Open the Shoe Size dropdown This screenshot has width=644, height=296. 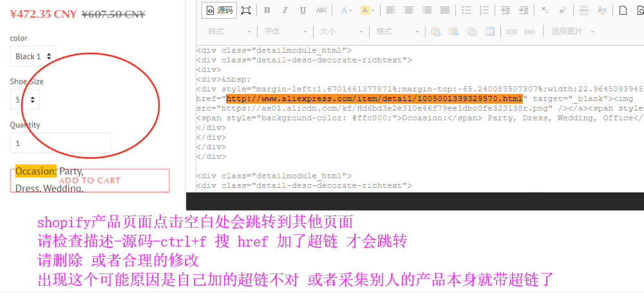click(25, 100)
